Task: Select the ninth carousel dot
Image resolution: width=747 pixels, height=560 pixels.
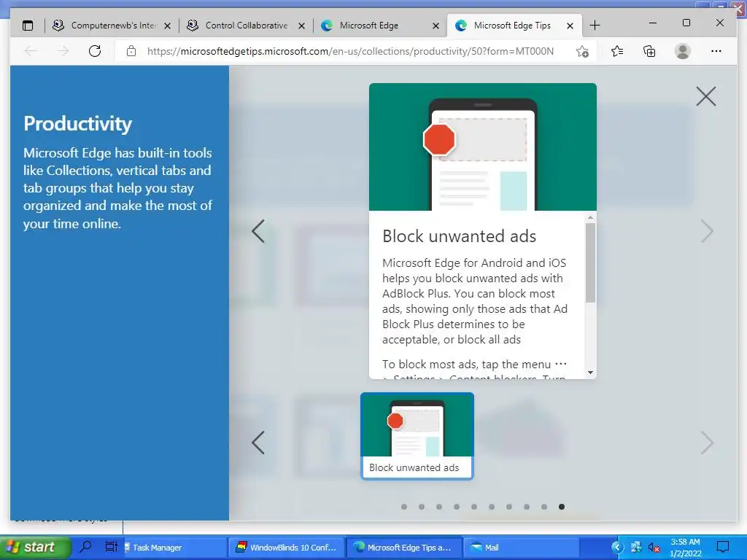Action: (544, 507)
